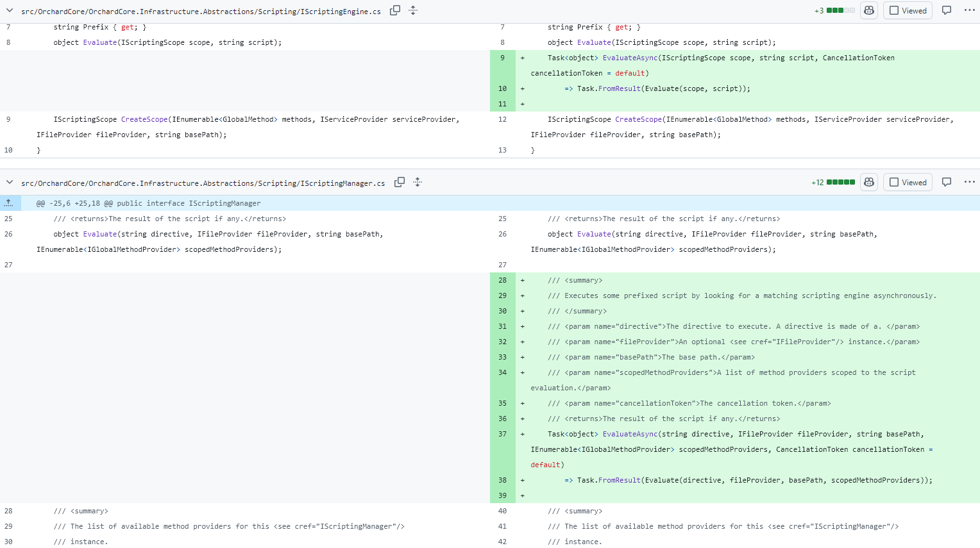Select added line number 37 with EvaluateAsync

[503, 434]
